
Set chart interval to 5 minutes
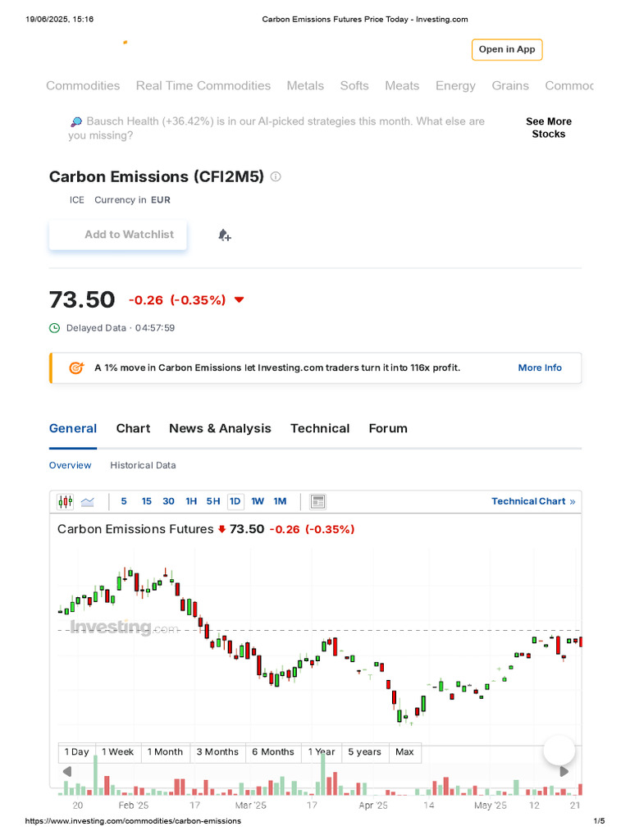124,501
